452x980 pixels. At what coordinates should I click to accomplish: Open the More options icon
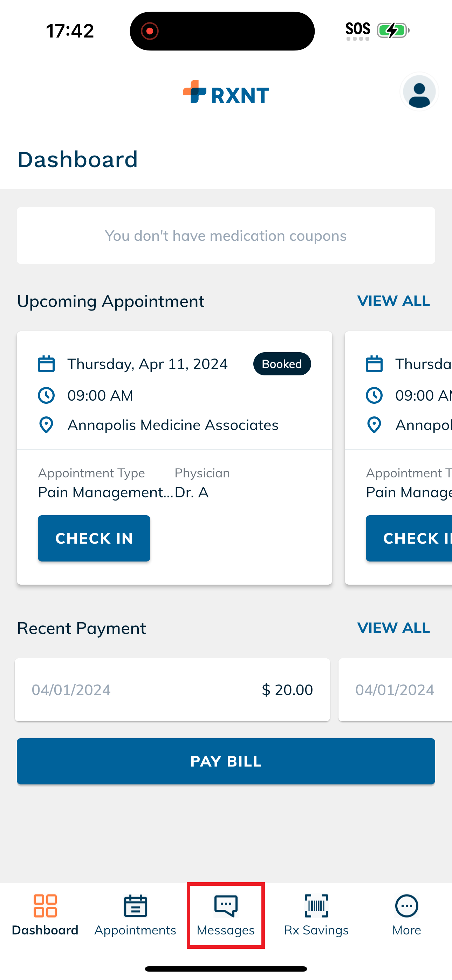click(x=407, y=906)
